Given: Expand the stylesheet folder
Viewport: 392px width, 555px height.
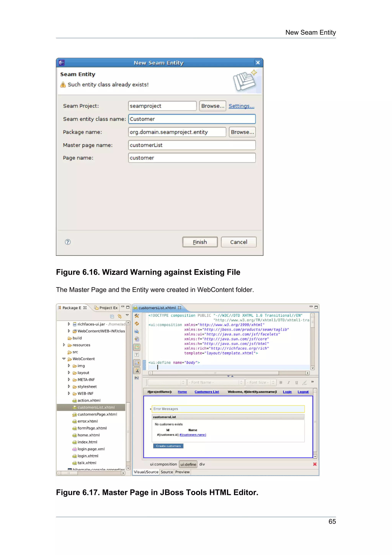Looking at the screenshot, I should click(69, 387).
